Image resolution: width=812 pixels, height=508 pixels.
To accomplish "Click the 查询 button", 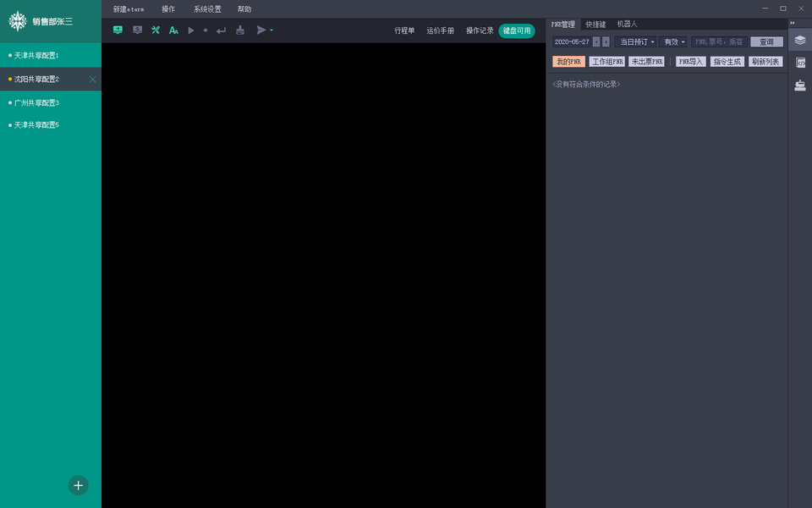I will point(767,42).
